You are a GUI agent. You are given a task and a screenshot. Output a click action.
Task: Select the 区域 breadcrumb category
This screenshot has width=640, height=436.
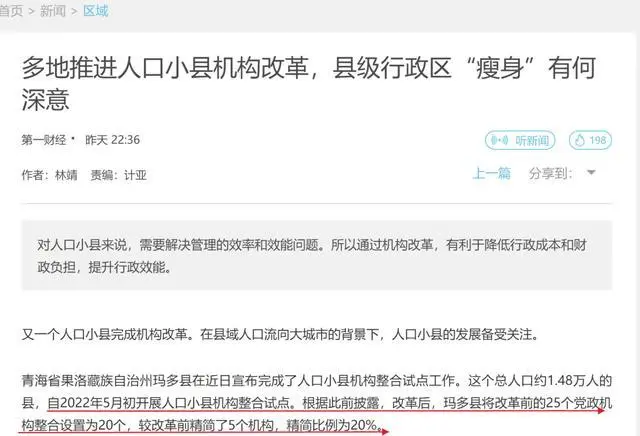pos(96,11)
